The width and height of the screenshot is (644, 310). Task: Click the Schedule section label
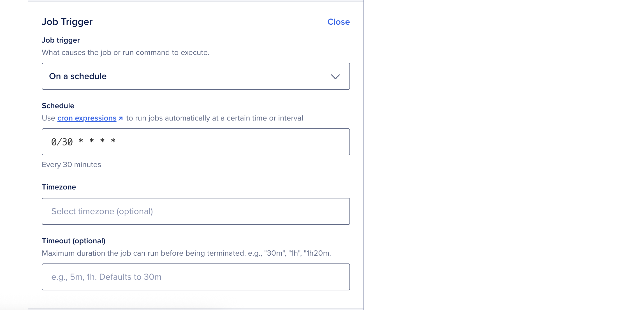click(x=58, y=106)
